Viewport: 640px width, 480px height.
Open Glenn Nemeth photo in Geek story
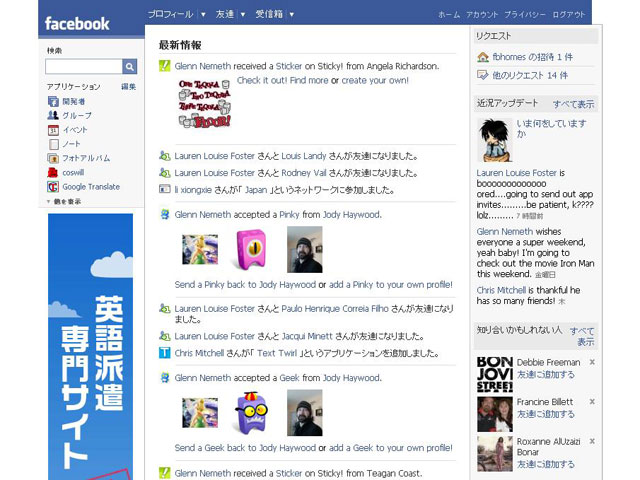pos(200,413)
